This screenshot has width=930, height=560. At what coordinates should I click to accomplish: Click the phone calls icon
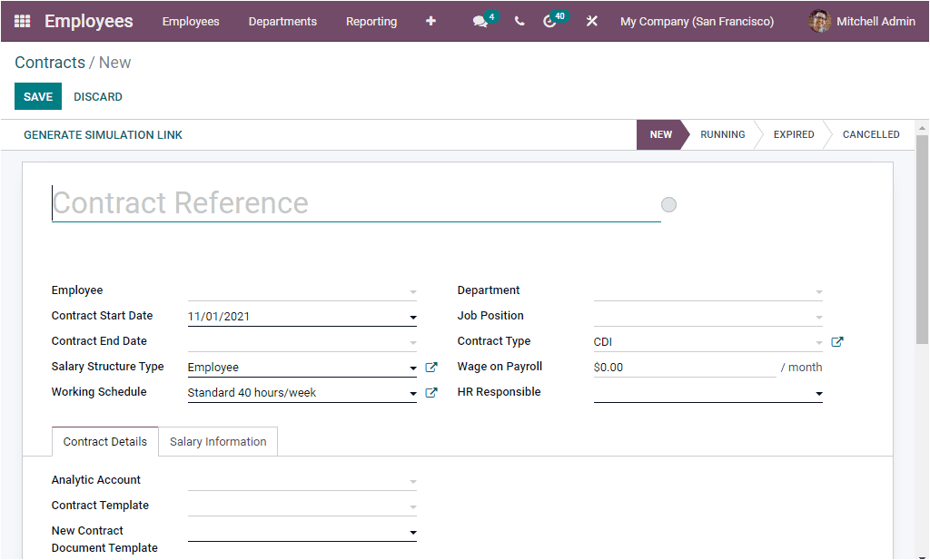[519, 21]
